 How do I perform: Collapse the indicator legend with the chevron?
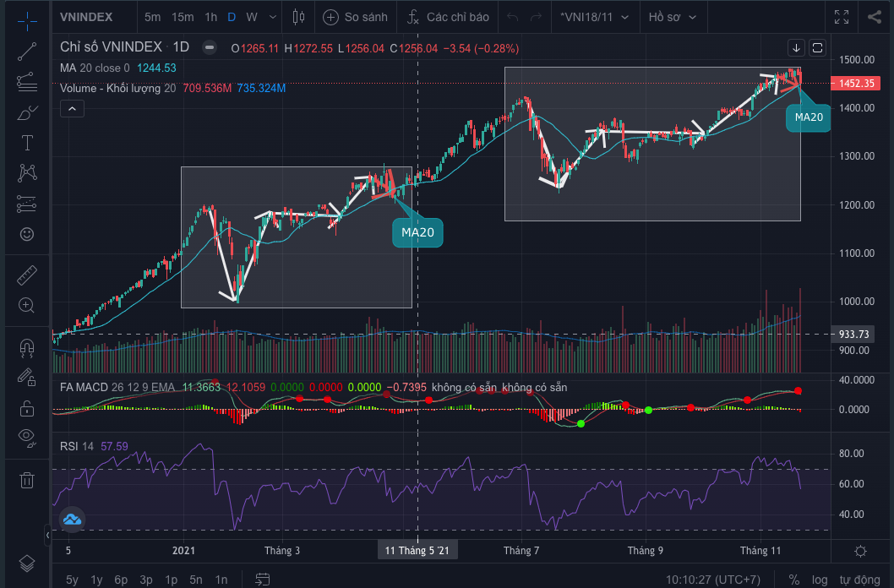point(72,108)
